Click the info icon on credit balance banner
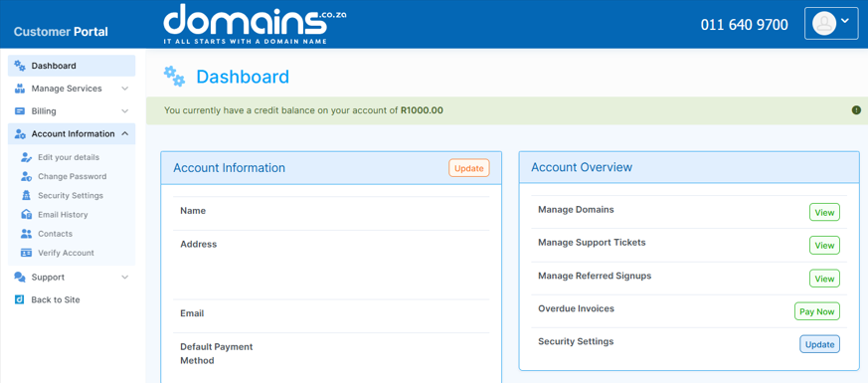Screen dimensions: 868x383 [856, 110]
